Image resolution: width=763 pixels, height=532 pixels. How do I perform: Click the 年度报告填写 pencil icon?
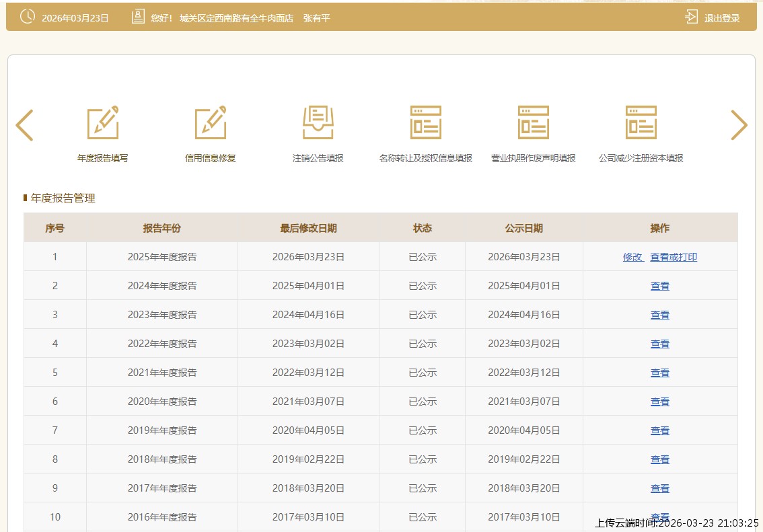coord(103,122)
